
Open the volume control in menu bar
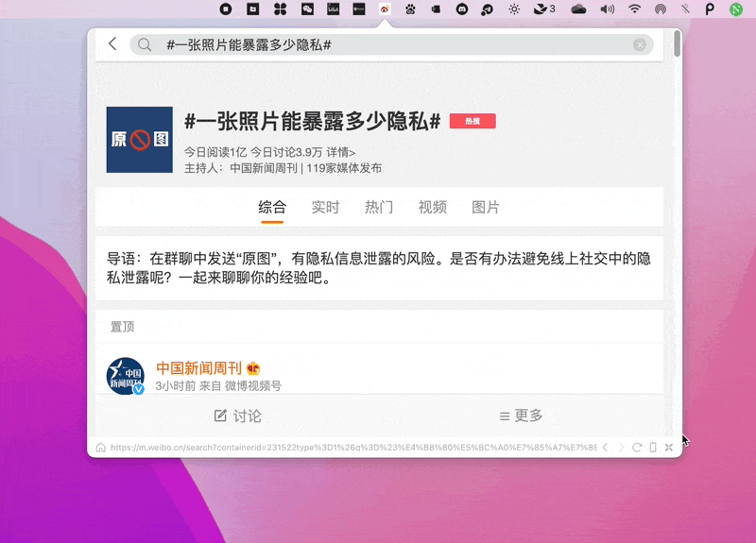click(607, 8)
